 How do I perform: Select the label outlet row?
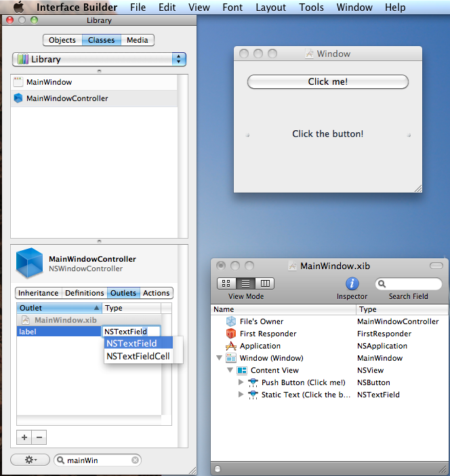click(59, 332)
